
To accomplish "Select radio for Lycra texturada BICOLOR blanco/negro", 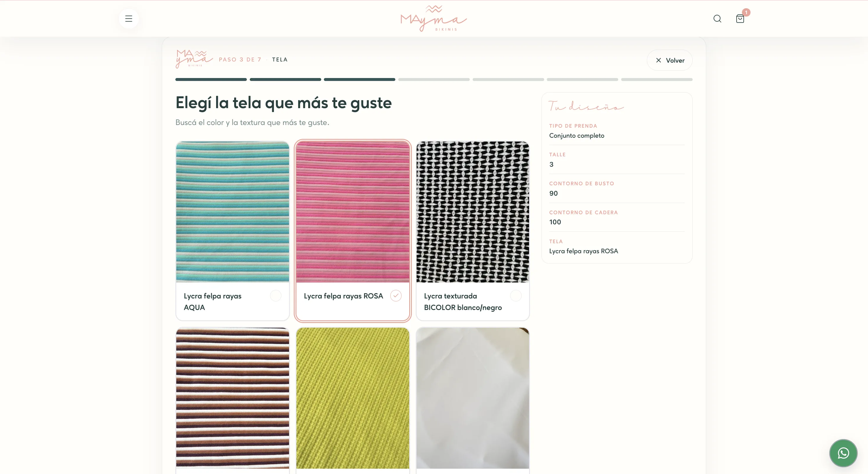I will pyautogui.click(x=516, y=296).
